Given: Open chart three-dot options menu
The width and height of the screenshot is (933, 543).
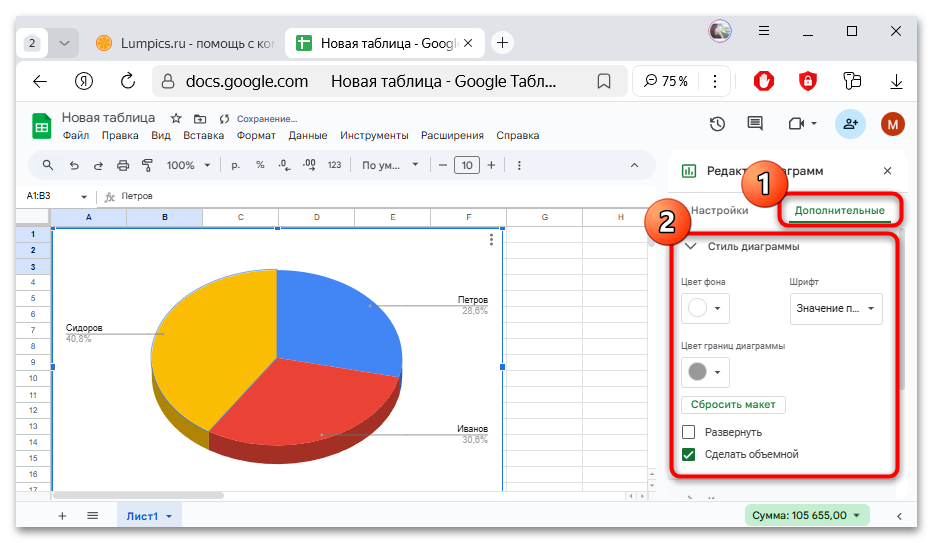Looking at the screenshot, I should click(491, 240).
